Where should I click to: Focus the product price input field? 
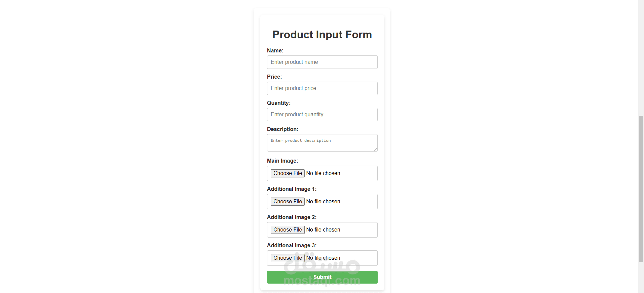[x=322, y=88]
